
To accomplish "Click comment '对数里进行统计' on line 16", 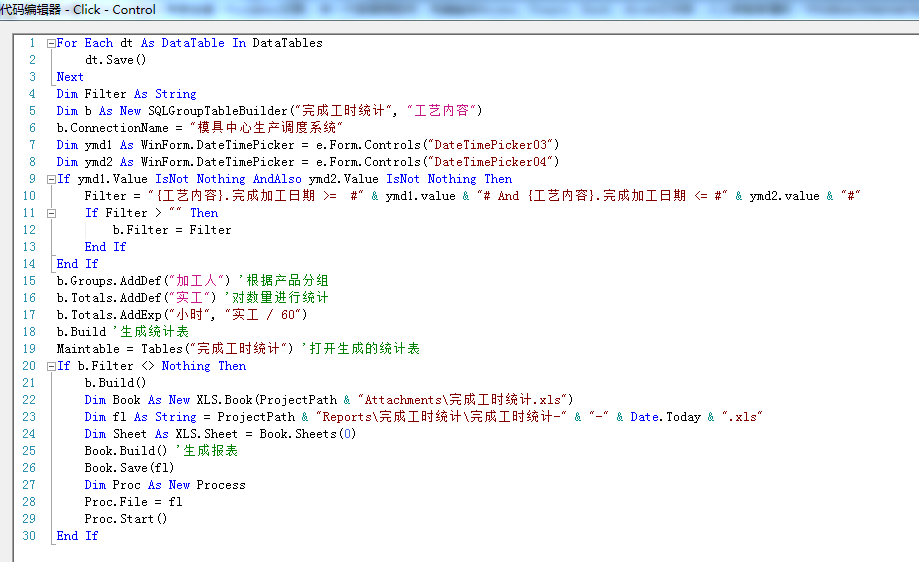I will (x=277, y=298).
